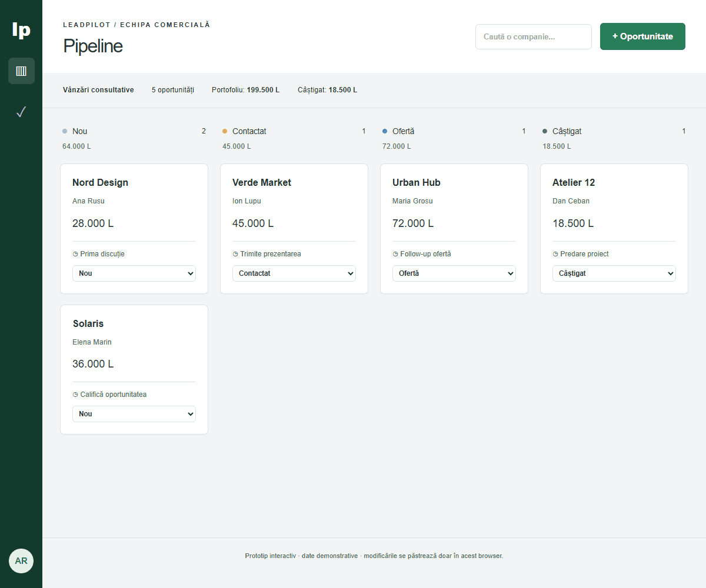Click the Vânzări consultative label

coord(98,90)
